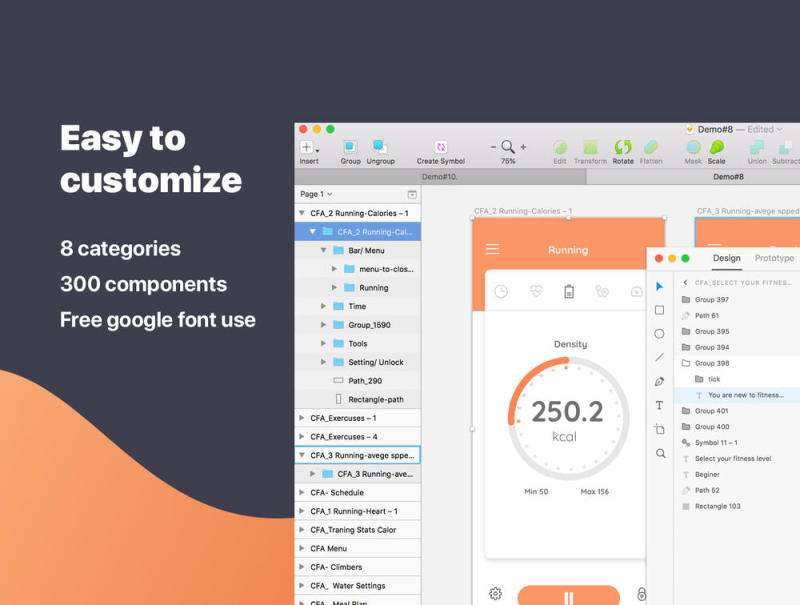This screenshot has height=605, width=800.
Task: Expand the CFA- Schedule artboard
Action: point(302,492)
